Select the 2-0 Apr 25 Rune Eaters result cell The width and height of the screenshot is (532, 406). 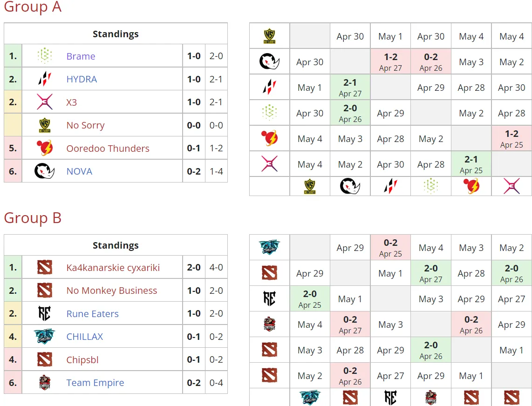coord(310,299)
